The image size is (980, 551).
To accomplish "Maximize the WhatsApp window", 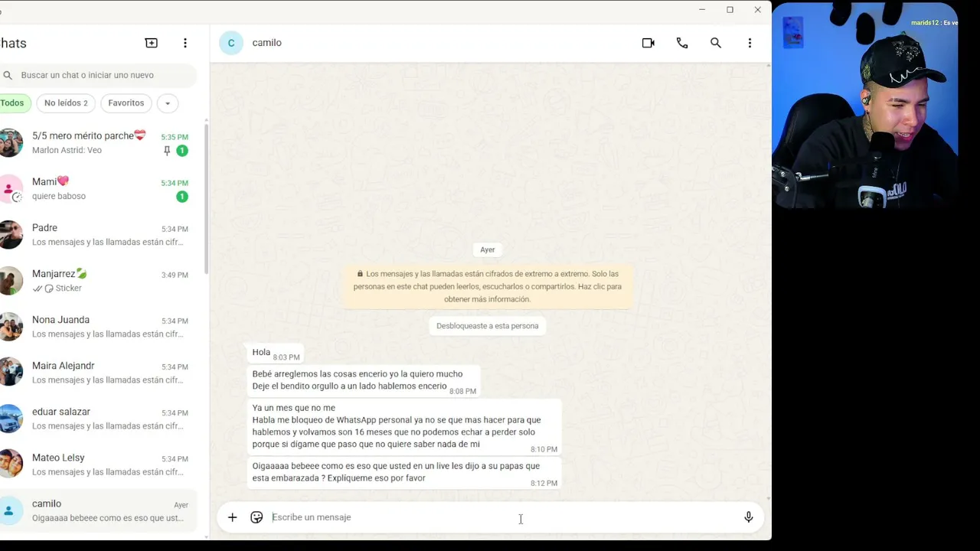I will tap(730, 10).
